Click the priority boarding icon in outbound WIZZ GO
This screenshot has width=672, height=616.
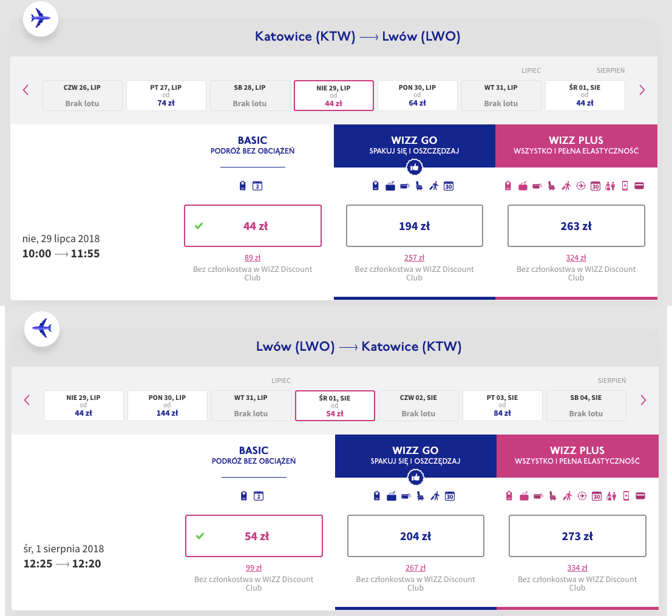click(434, 186)
